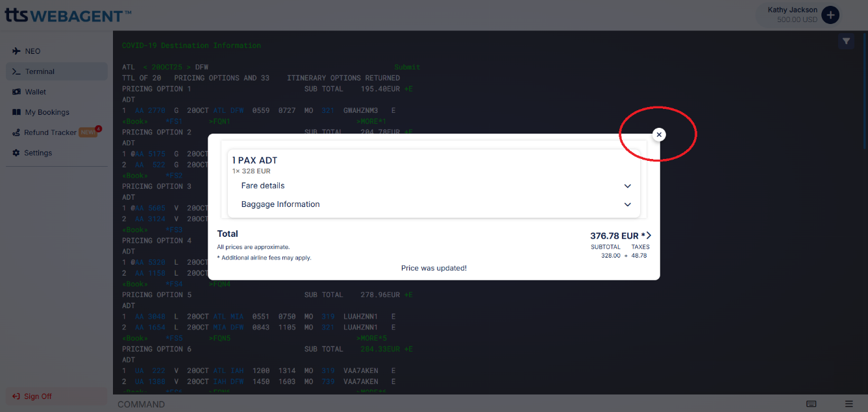Click *FS2 link in terminal
The width and height of the screenshot is (868, 412).
(174, 175)
